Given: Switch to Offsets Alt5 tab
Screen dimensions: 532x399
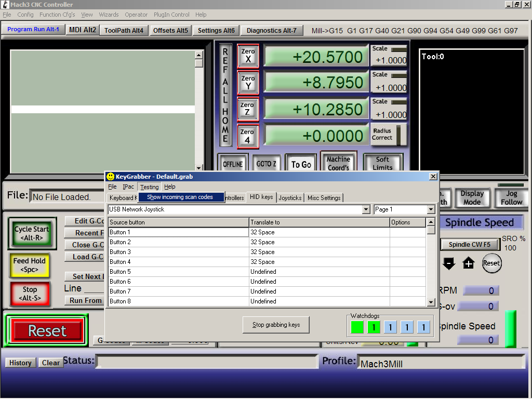Looking at the screenshot, I should tap(170, 30).
